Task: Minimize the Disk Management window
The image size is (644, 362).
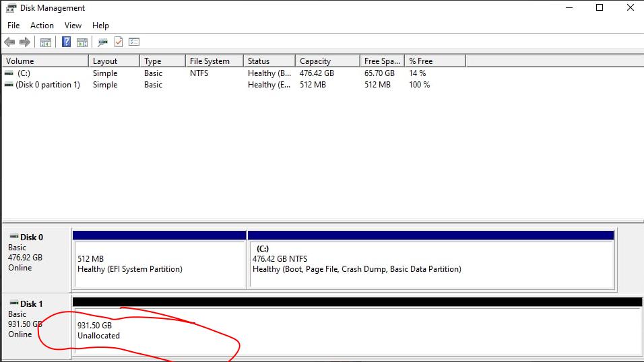Action: tap(569, 8)
